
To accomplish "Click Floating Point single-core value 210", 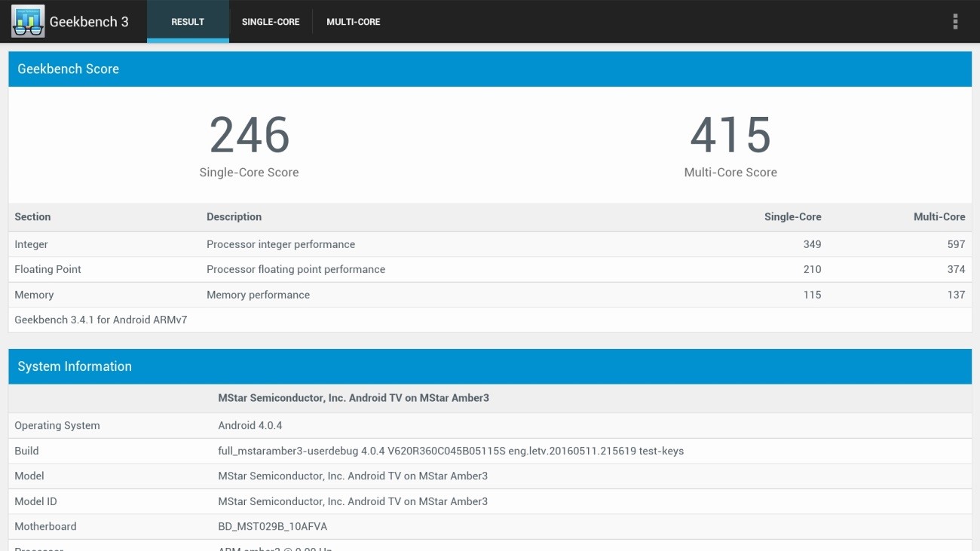I will (x=812, y=269).
